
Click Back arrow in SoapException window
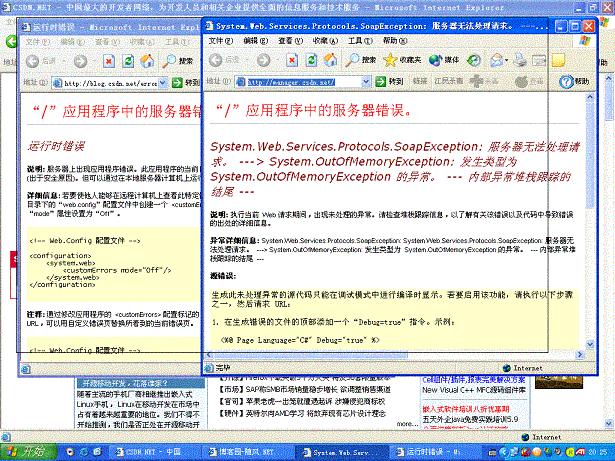216,60
